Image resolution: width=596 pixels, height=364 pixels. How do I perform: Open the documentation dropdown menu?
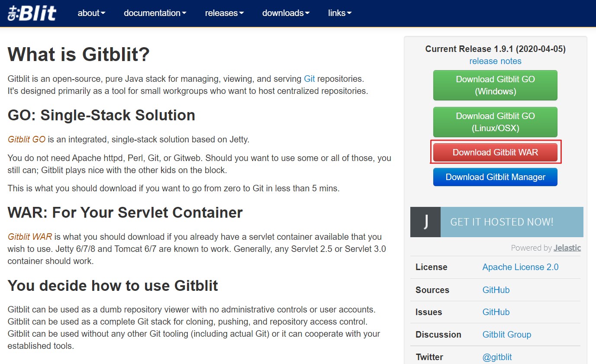coord(155,13)
